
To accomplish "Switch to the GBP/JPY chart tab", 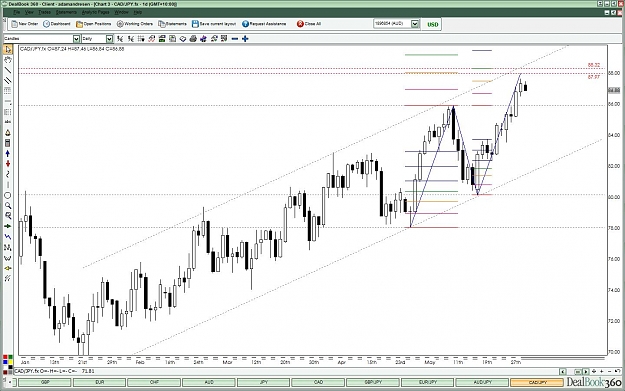I will (373, 382).
